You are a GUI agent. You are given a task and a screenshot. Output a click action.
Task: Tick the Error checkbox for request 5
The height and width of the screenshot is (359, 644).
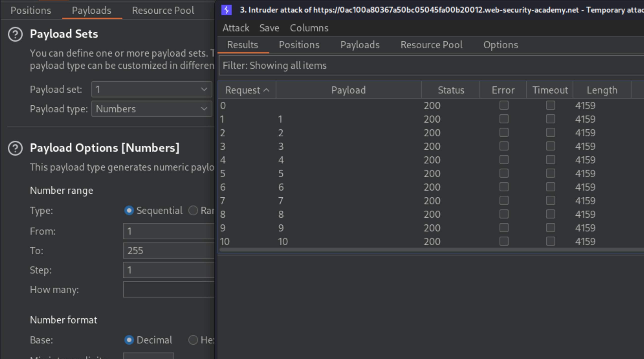(x=504, y=173)
